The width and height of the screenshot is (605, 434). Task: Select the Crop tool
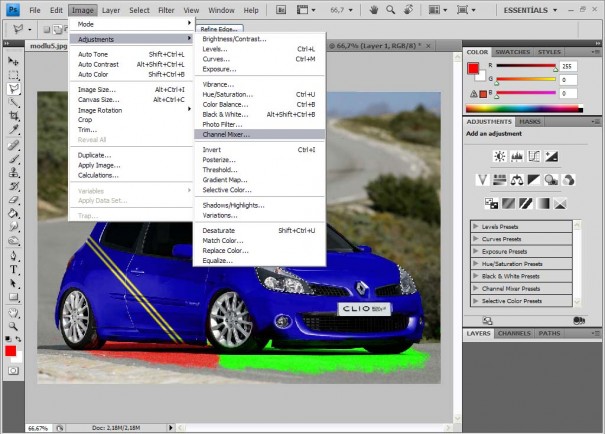pyautogui.click(x=14, y=116)
